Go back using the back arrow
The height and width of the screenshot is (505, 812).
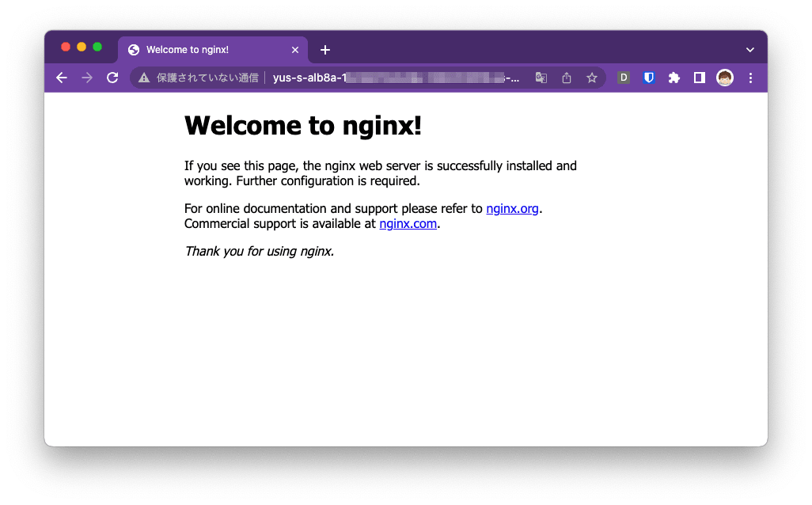[x=62, y=78]
